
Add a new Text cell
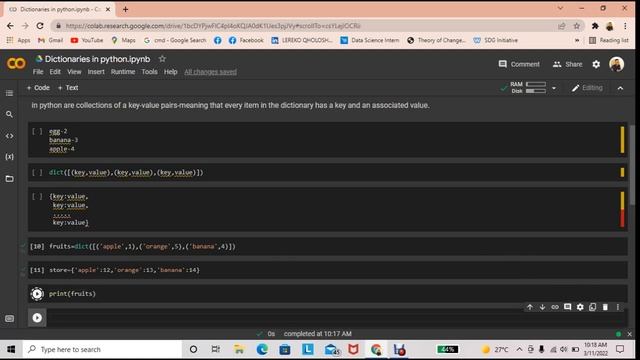click(68, 88)
